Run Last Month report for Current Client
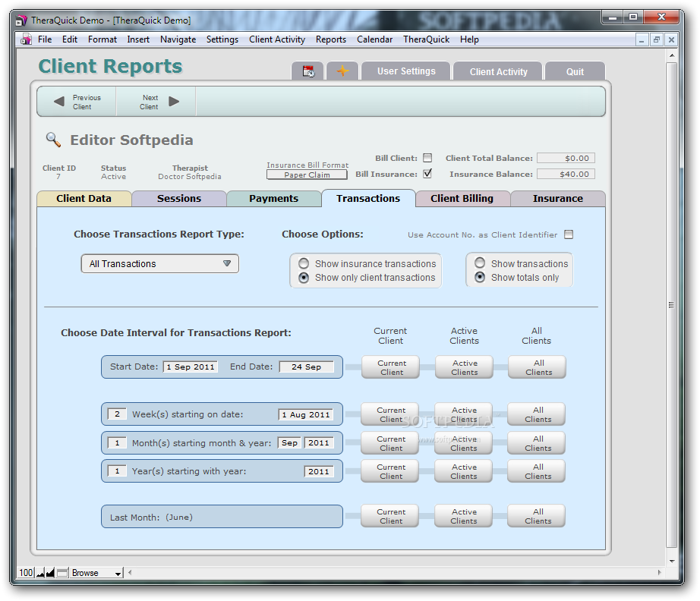700x601 pixels. pos(390,516)
